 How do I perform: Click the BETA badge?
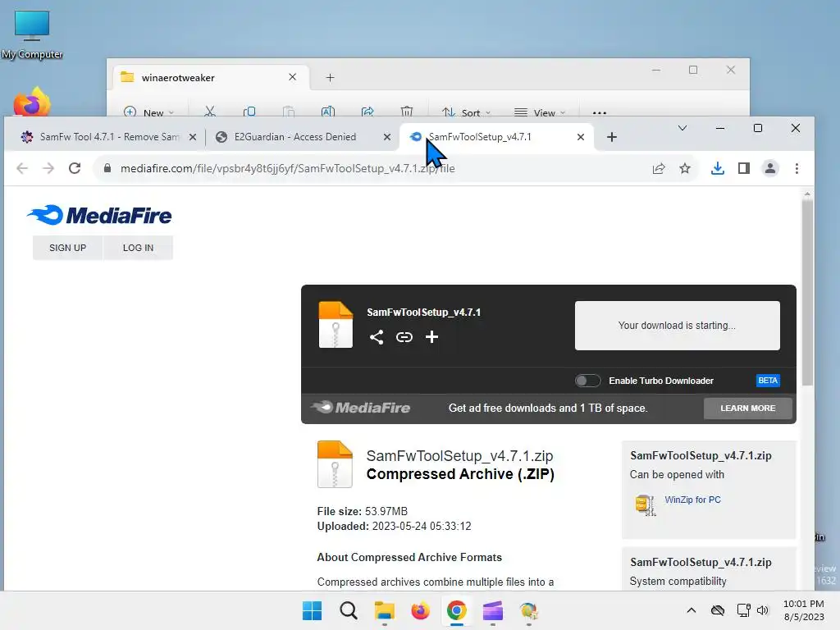[x=767, y=381]
